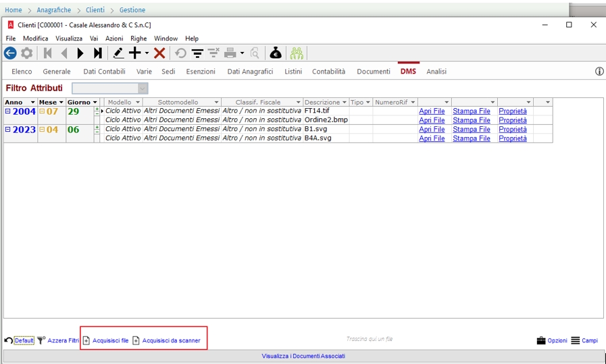Image resolution: width=606 pixels, height=364 pixels.
Task: Open the Anno column filter dropdown
Action: (33, 103)
